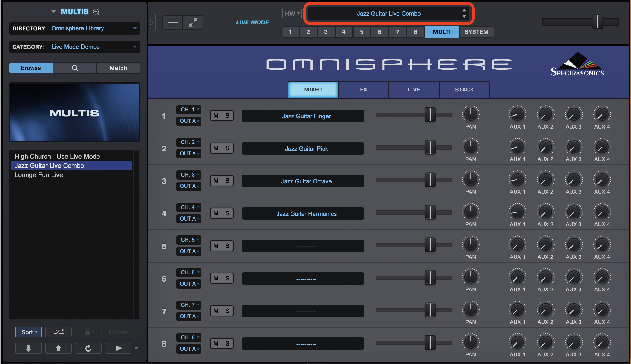Switch to the LIVE tab
Viewport: 631px width, 364px height.
click(x=414, y=90)
